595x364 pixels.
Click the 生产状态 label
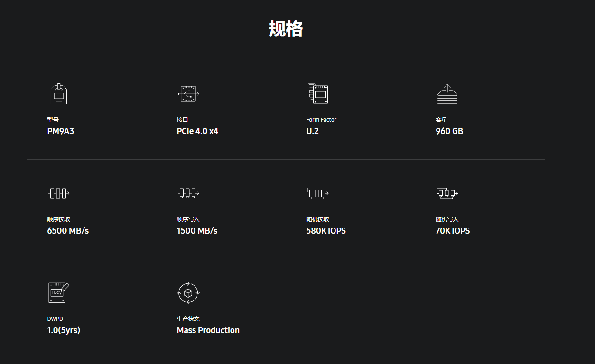[188, 319]
